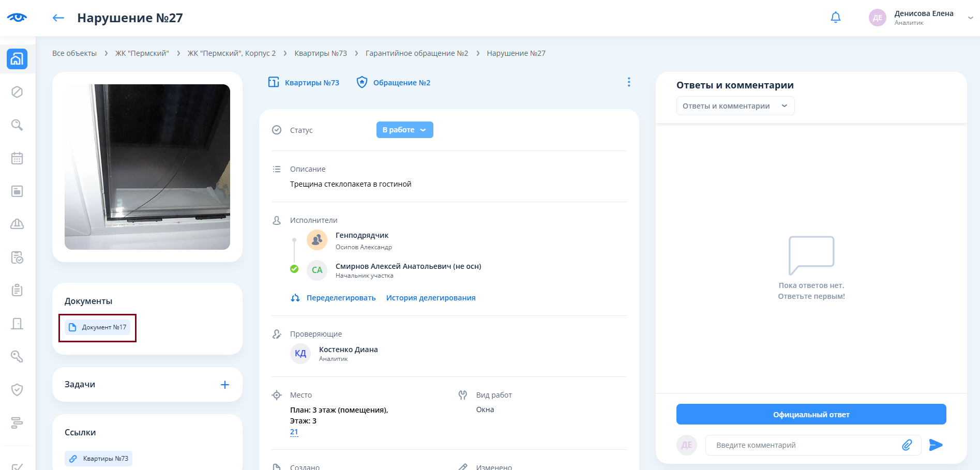This screenshot has width=980, height=470.
Task: Focus the Введите комментарий input field
Action: pyautogui.click(x=805, y=445)
